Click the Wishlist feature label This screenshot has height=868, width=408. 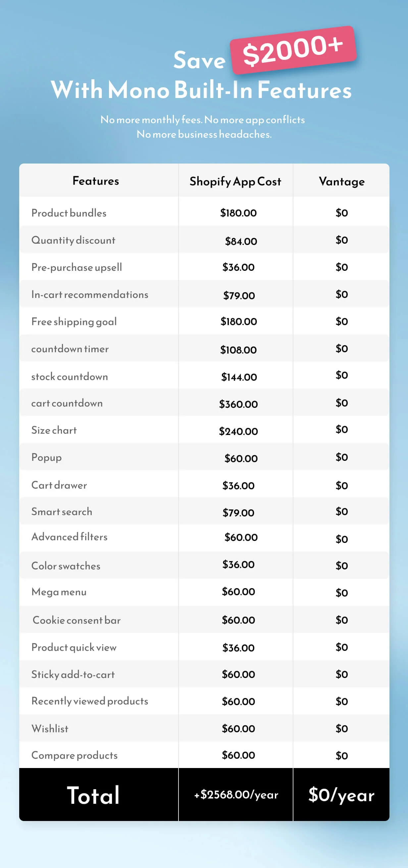pyautogui.click(x=50, y=729)
